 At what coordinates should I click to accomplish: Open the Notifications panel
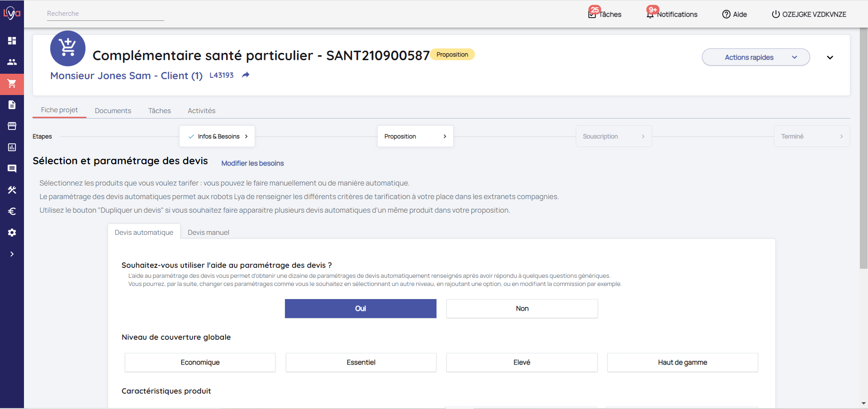click(x=673, y=14)
